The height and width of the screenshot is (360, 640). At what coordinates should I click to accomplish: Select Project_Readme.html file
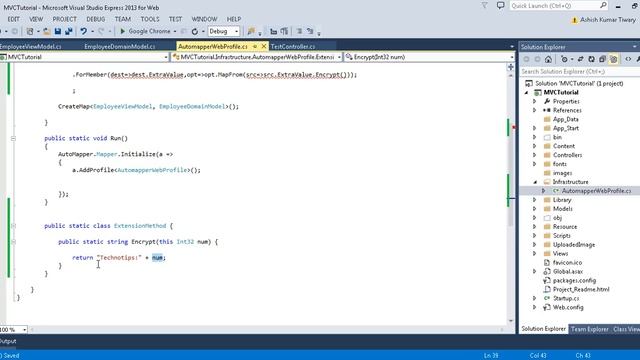[581, 289]
